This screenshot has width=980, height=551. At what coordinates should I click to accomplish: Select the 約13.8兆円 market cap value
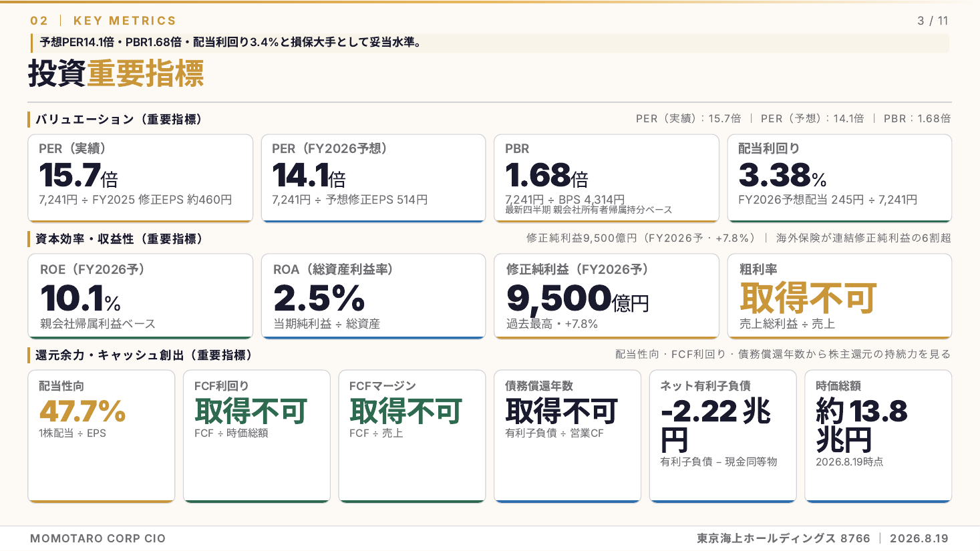(862, 426)
